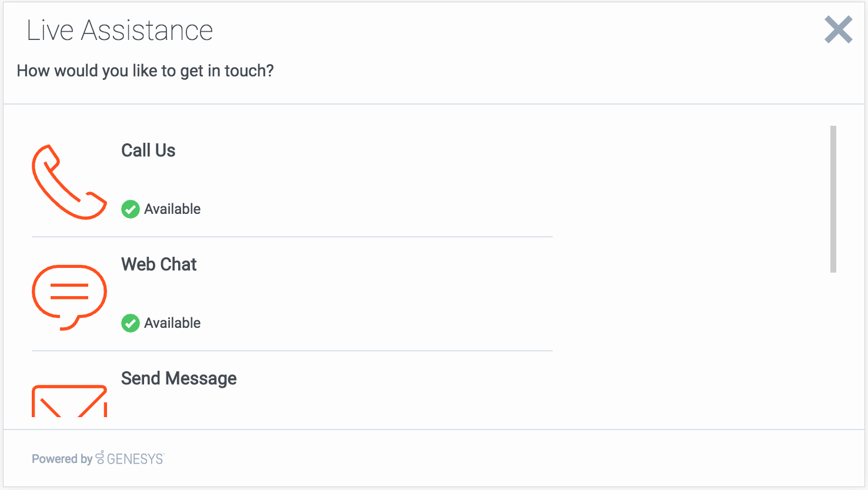
Task: Click the GENESYS brand name in footer
Action: pos(135,459)
